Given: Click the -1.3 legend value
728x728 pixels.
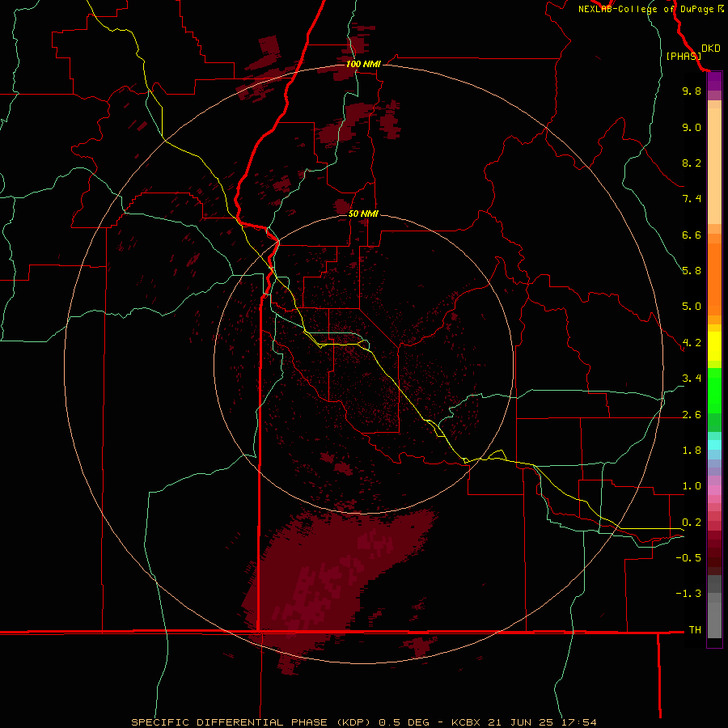Looking at the screenshot, I should [688, 594].
